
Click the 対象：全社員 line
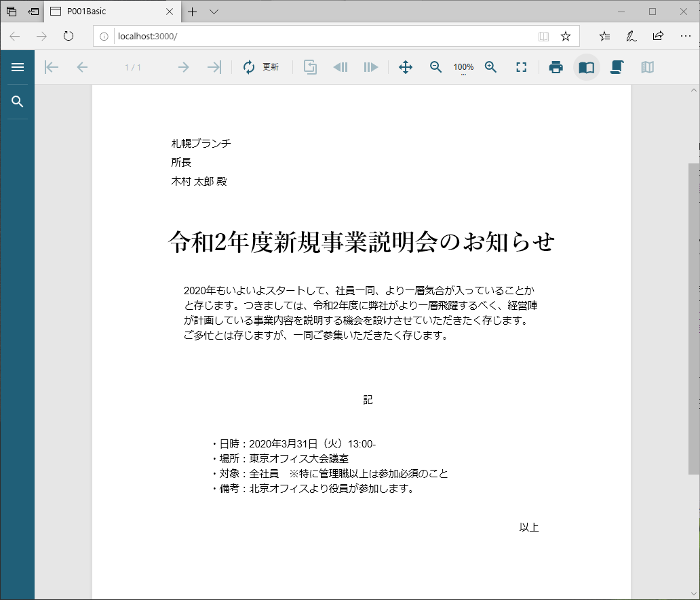(330, 473)
